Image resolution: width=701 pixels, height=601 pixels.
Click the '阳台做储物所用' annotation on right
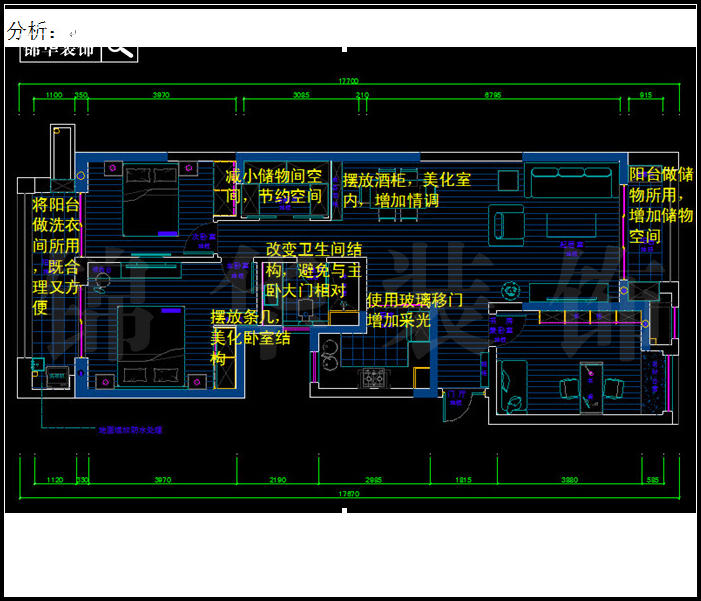(660, 205)
